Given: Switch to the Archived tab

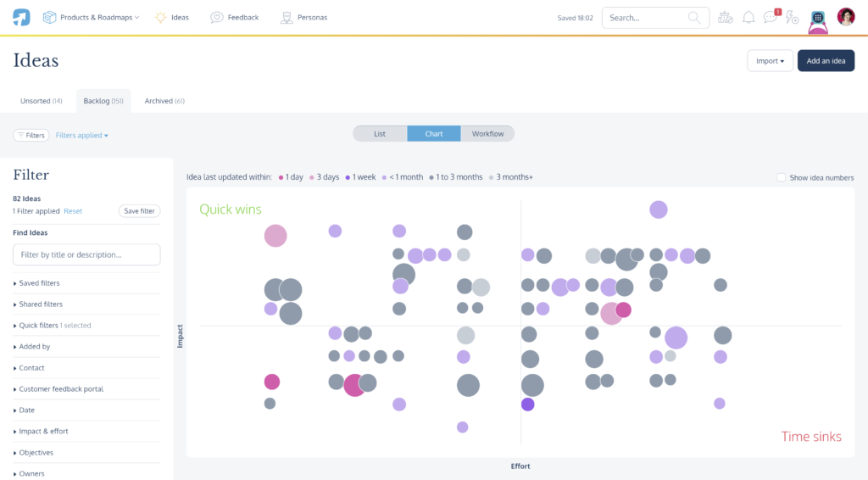Looking at the screenshot, I should 164,101.
